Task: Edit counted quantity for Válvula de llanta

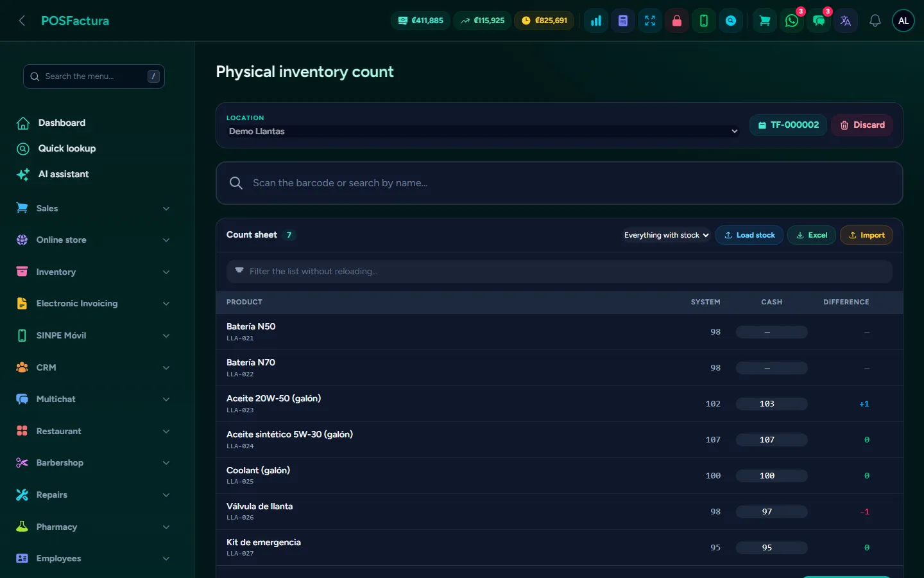Action: pyautogui.click(x=771, y=512)
